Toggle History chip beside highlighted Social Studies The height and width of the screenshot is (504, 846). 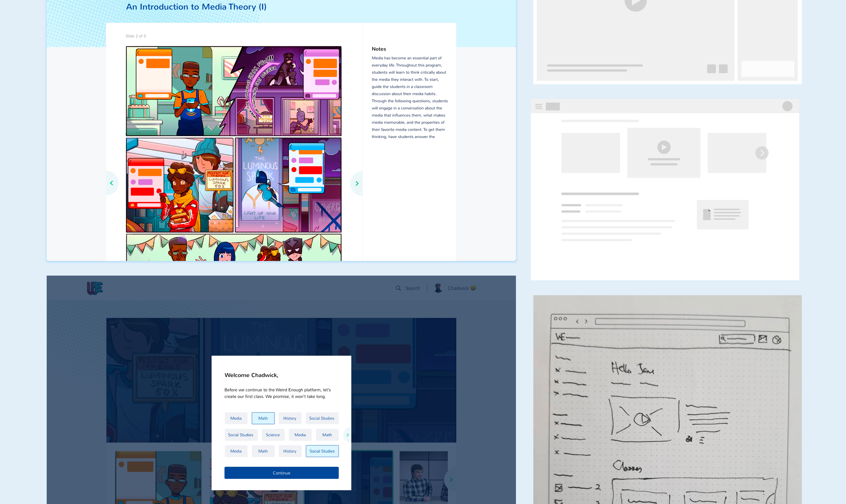(290, 451)
